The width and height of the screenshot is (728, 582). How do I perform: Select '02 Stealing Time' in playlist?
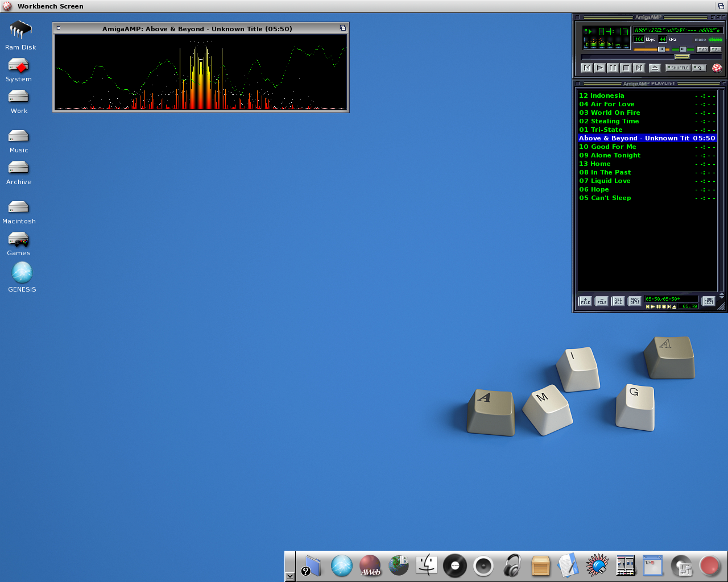(647, 121)
